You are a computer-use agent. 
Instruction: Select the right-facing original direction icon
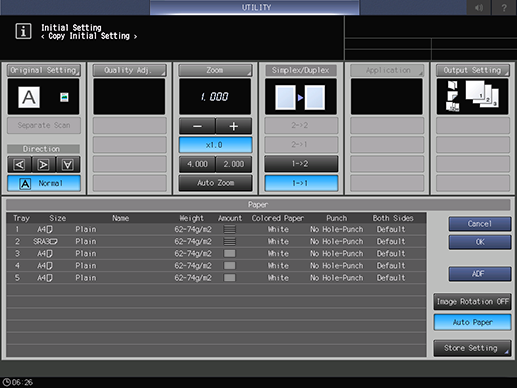tap(44, 165)
